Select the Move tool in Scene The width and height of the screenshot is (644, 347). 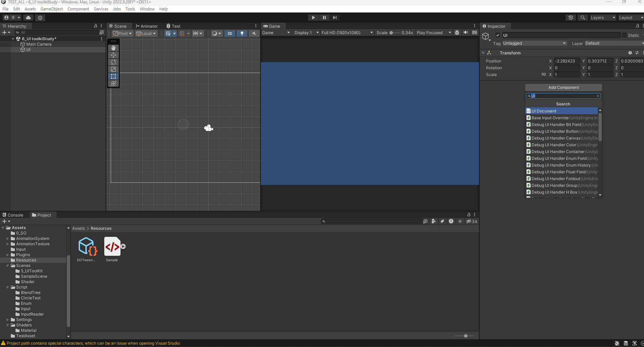pos(113,55)
